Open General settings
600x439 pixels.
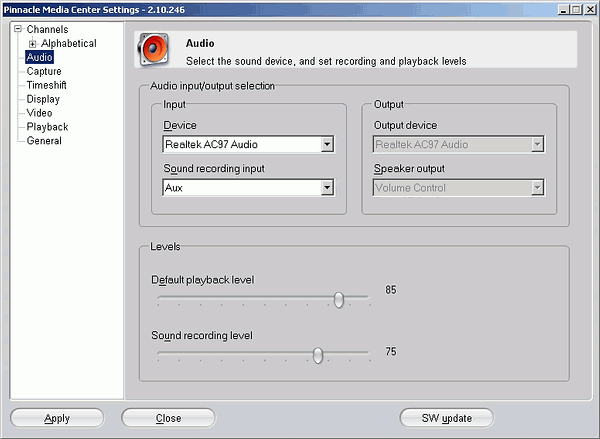click(x=44, y=140)
